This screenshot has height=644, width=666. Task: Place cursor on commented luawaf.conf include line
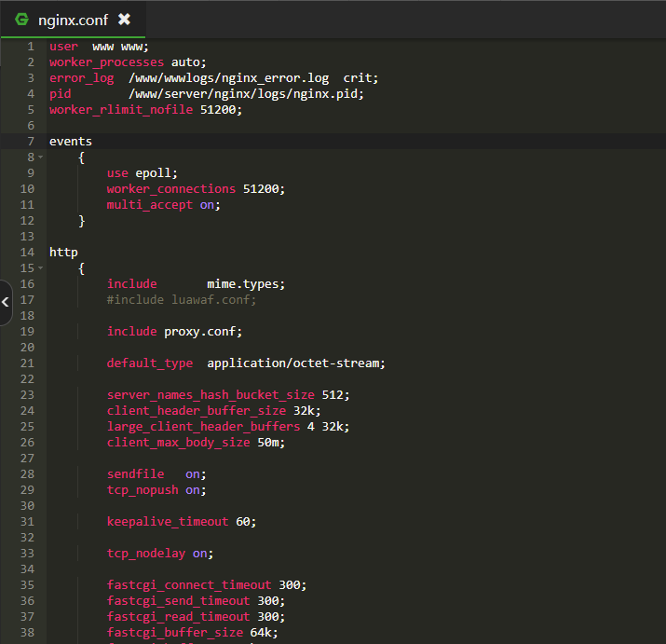pos(181,300)
